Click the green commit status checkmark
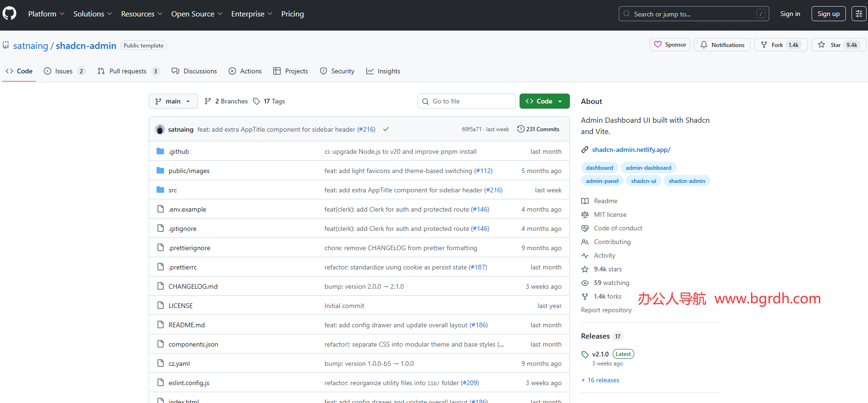Screen dimensions: 868x403 (386, 129)
